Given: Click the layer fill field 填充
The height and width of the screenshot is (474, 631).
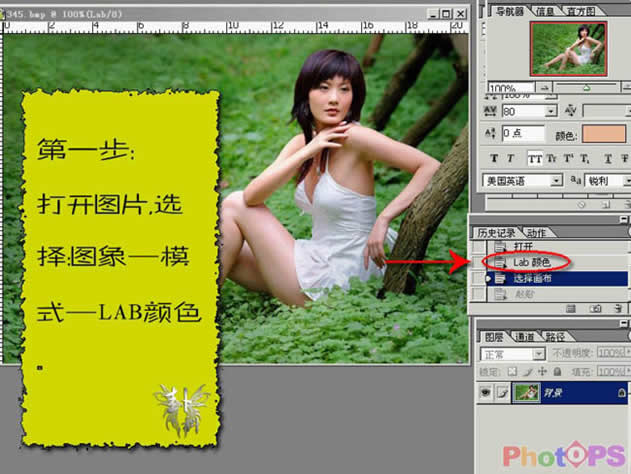Looking at the screenshot, I should pos(612,371).
